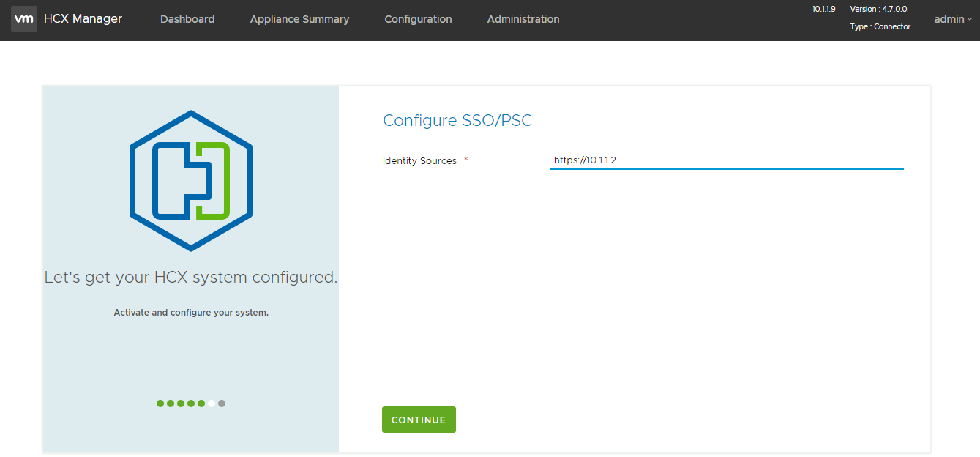Click the Identity Sources input field

click(726, 160)
